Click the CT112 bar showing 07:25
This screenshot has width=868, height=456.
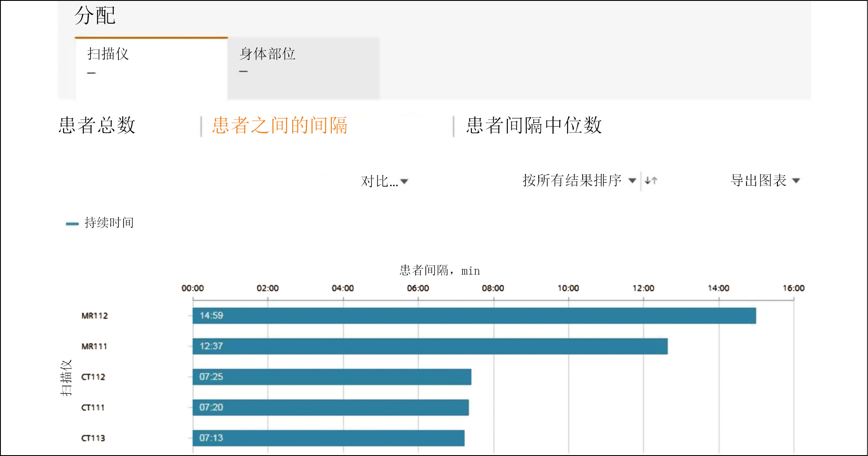click(x=332, y=377)
